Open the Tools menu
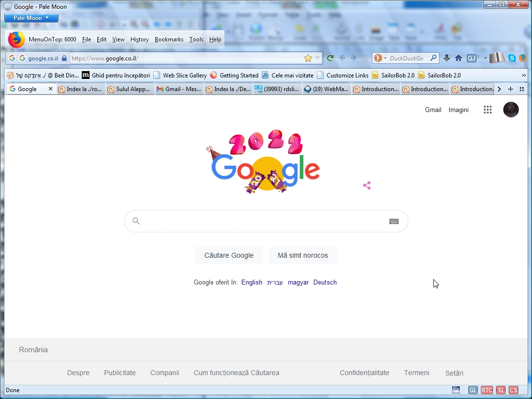 (197, 39)
